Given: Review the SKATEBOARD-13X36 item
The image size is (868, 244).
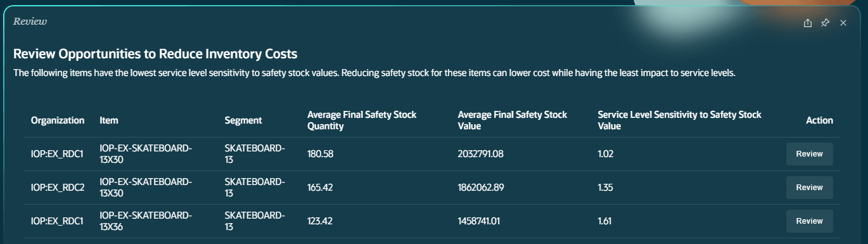Looking at the screenshot, I should (x=809, y=221).
